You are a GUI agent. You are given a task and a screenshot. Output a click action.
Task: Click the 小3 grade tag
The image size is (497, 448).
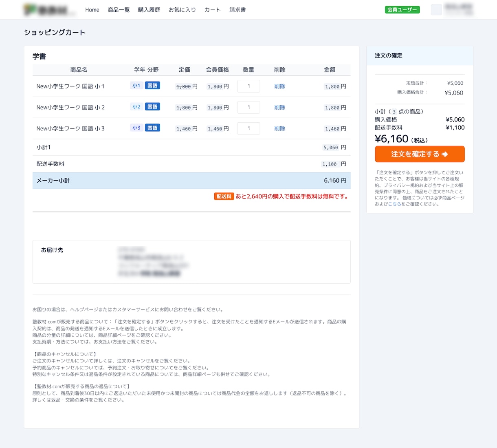click(136, 128)
